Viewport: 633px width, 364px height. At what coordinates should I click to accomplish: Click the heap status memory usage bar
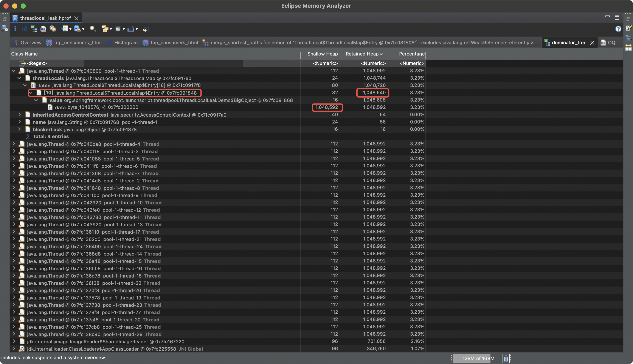tap(478, 358)
